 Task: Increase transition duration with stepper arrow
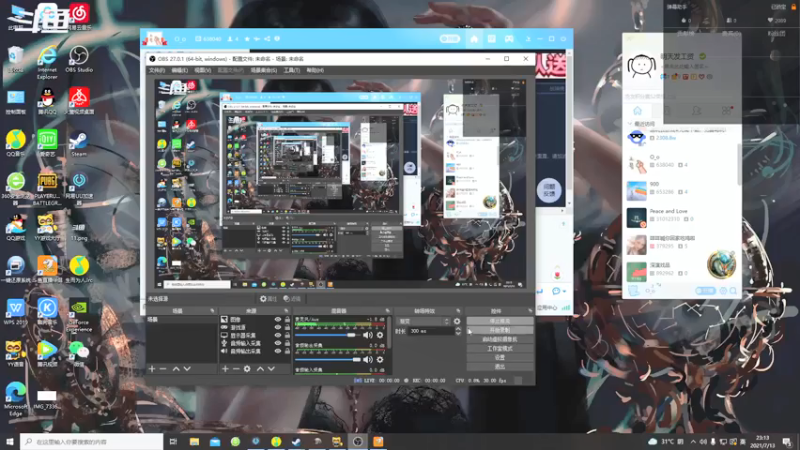pos(458,329)
